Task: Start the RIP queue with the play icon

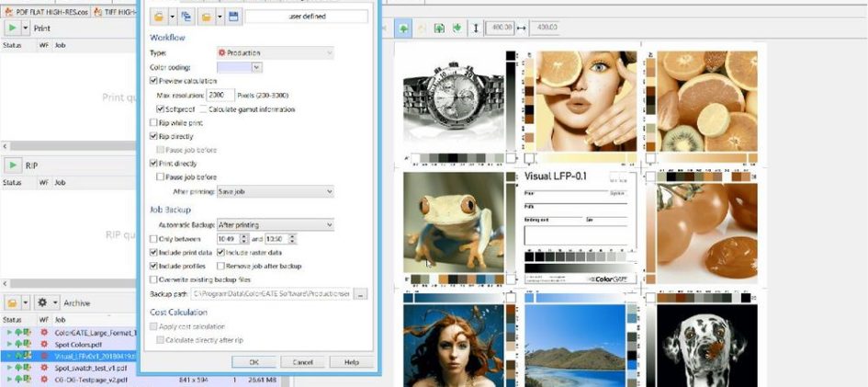Action: tap(12, 165)
